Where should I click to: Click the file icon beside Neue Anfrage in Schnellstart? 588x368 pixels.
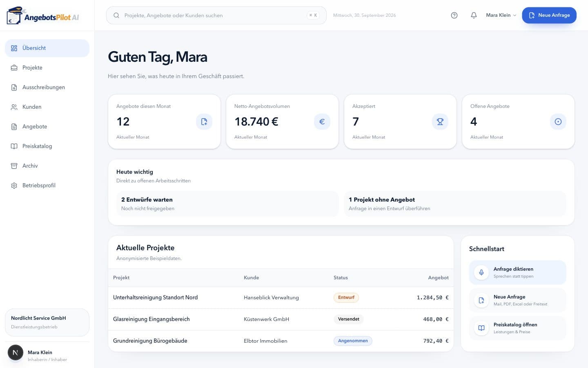481,300
